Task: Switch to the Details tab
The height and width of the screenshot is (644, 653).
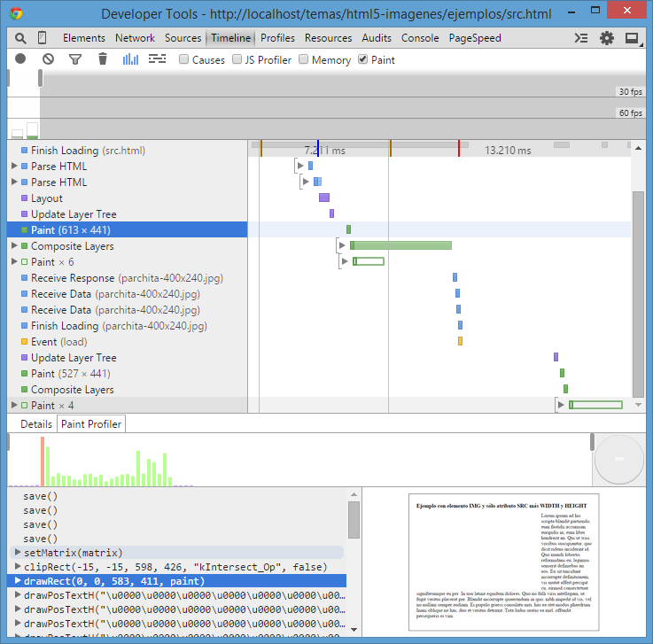Action: [x=36, y=424]
